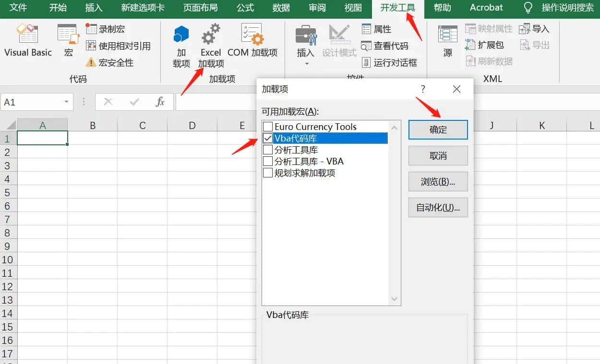The width and height of the screenshot is (600, 364).
Task: Click the Excel加载项 icon
Action: pyautogui.click(x=210, y=41)
